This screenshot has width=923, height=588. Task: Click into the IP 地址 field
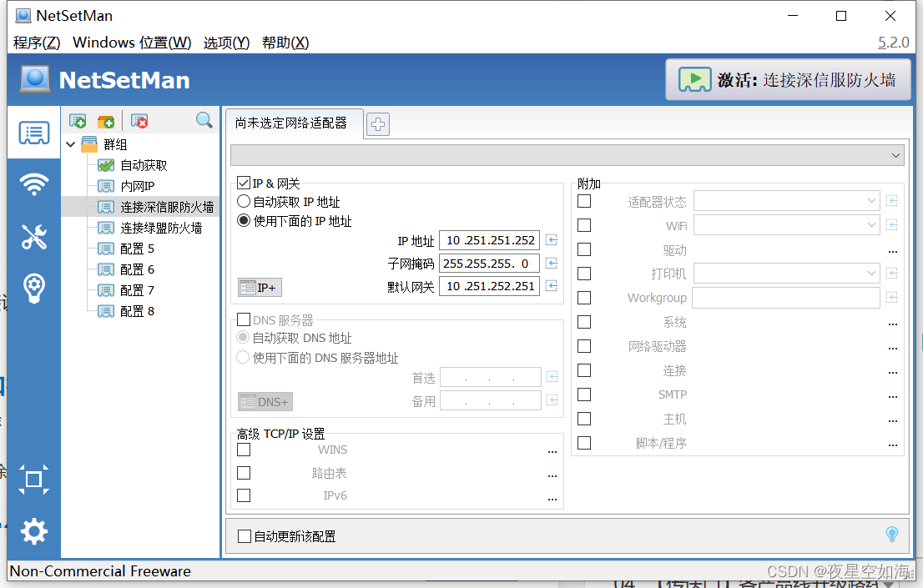[x=490, y=240]
